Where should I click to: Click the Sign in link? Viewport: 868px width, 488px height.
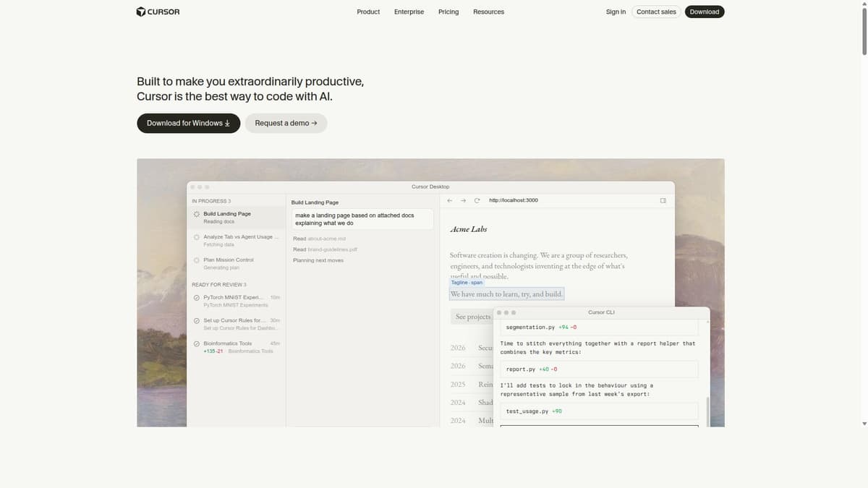(x=616, y=12)
